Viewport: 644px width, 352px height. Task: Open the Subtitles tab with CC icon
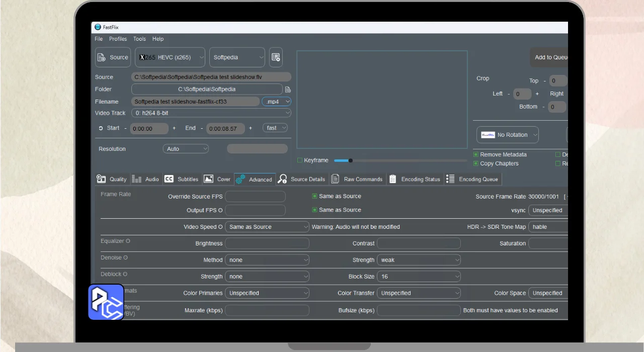[169, 179]
